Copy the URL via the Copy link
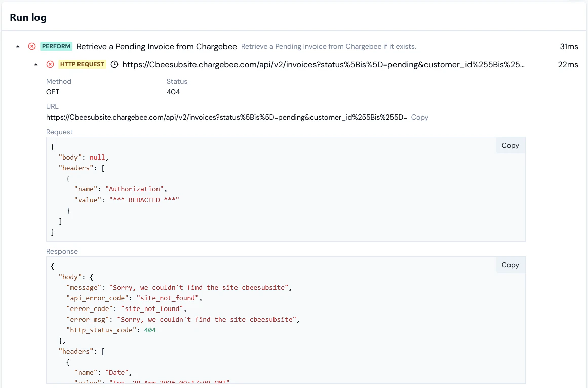Viewport: 588px width, 388px height. tap(420, 118)
